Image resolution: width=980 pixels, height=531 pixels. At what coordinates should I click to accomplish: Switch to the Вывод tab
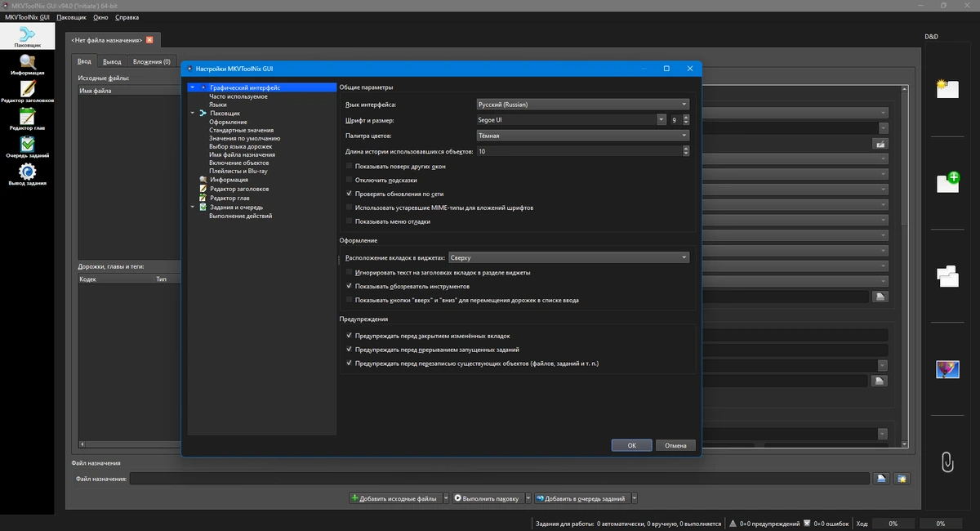(113, 61)
